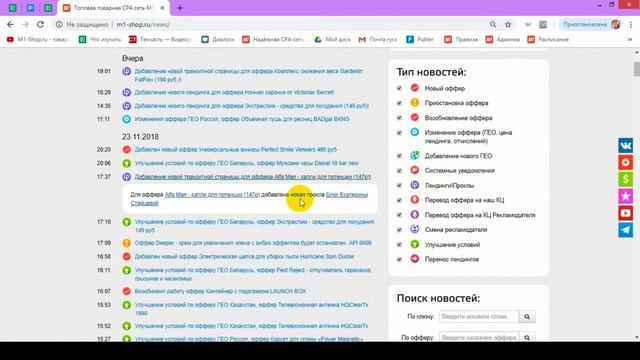Open the 'M1-Shop.ru' bookmark
The width and height of the screenshot is (640, 360).
(38, 40)
